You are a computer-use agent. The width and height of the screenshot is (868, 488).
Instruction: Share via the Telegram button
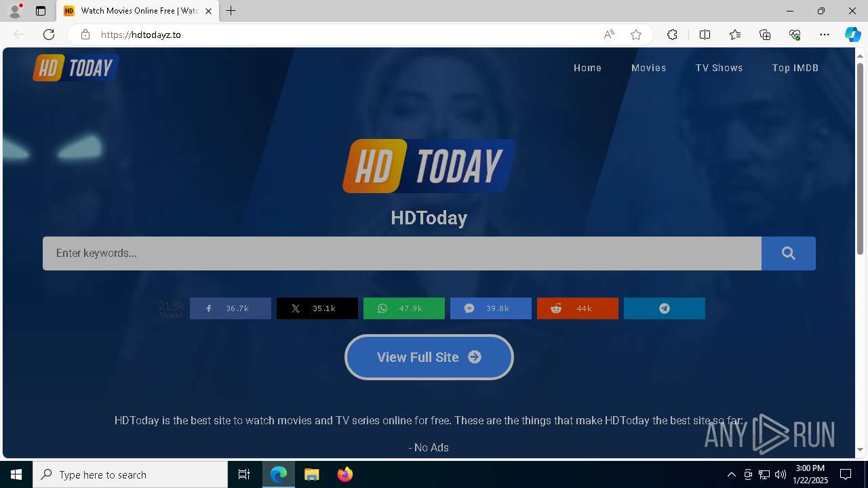coord(665,308)
